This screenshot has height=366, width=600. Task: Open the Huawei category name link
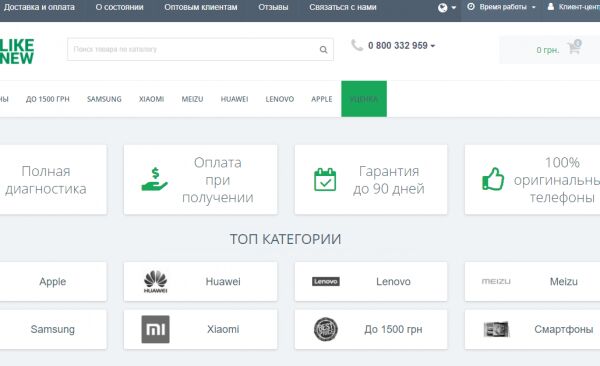pyautogui.click(x=223, y=281)
